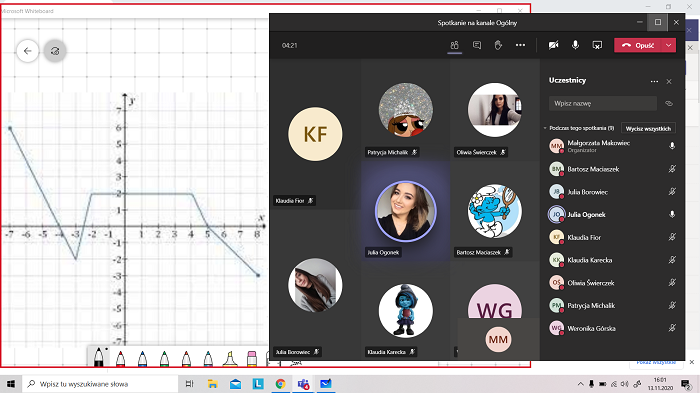This screenshot has height=393, width=700.
Task: Toggle Bartosz Maciaszek's muted microphone icon
Action: [x=672, y=169]
